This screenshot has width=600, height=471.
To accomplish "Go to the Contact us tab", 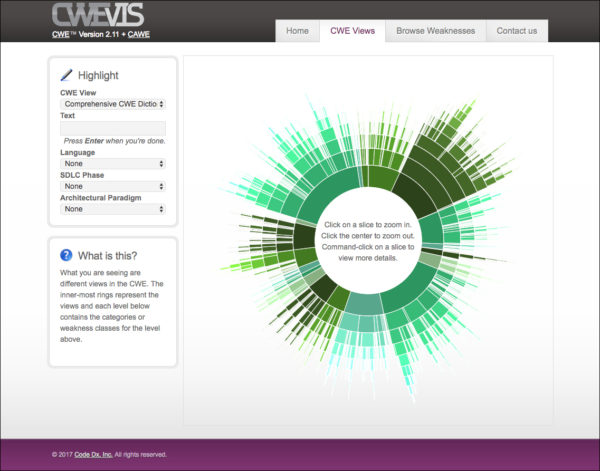I will [517, 31].
